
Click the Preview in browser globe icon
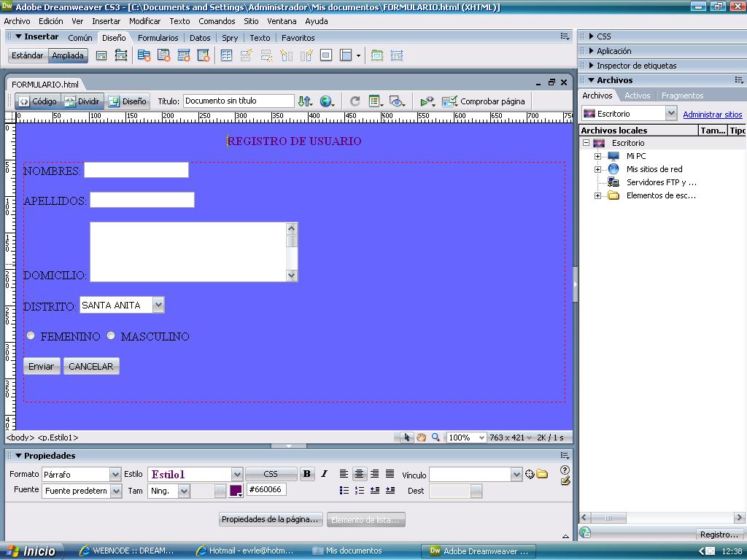point(326,101)
